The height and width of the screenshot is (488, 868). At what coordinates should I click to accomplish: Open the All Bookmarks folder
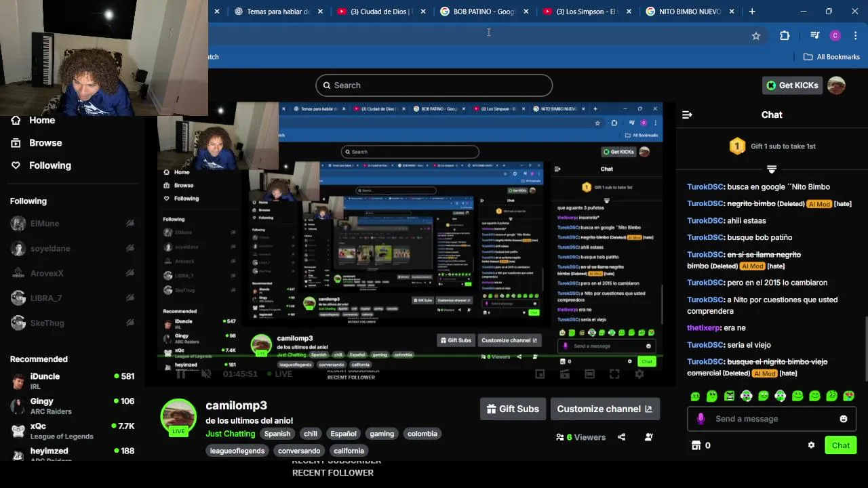pyautogui.click(x=831, y=57)
